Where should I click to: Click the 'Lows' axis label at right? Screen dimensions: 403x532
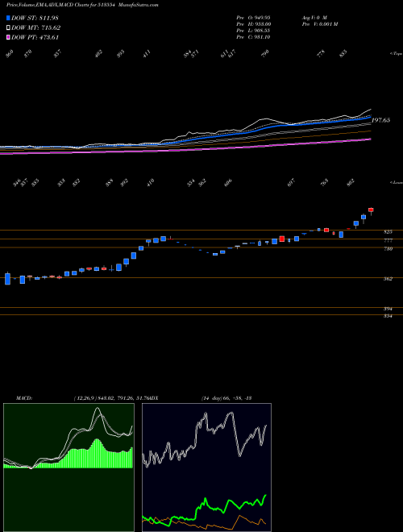click(396, 183)
